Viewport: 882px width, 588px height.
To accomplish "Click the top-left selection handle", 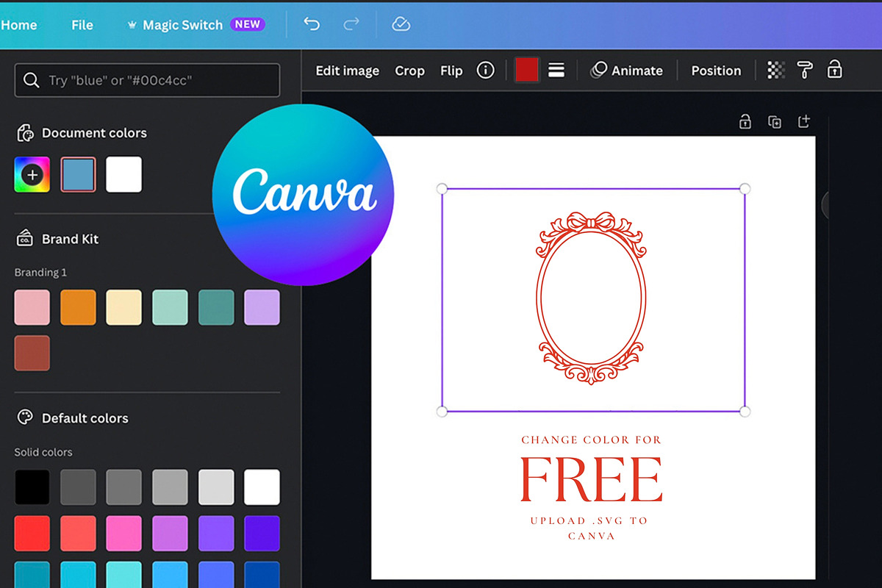I will coord(442,189).
